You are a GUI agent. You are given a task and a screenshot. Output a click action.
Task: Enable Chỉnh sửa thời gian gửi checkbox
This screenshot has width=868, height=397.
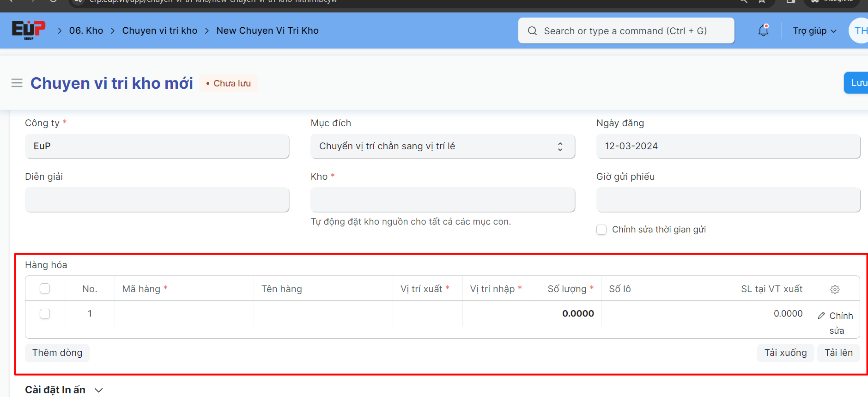coord(601,230)
